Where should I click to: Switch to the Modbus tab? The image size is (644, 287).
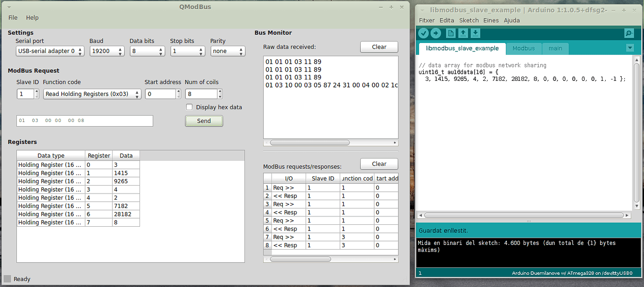524,48
